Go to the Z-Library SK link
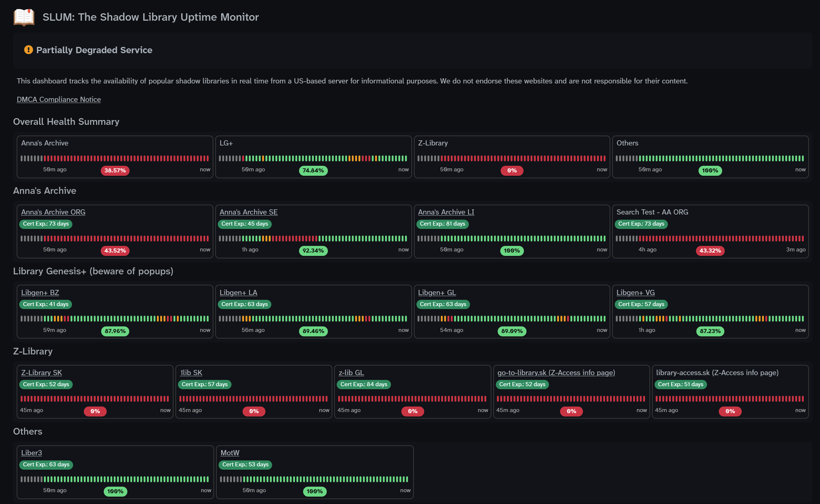This screenshot has width=820, height=504. pos(41,373)
